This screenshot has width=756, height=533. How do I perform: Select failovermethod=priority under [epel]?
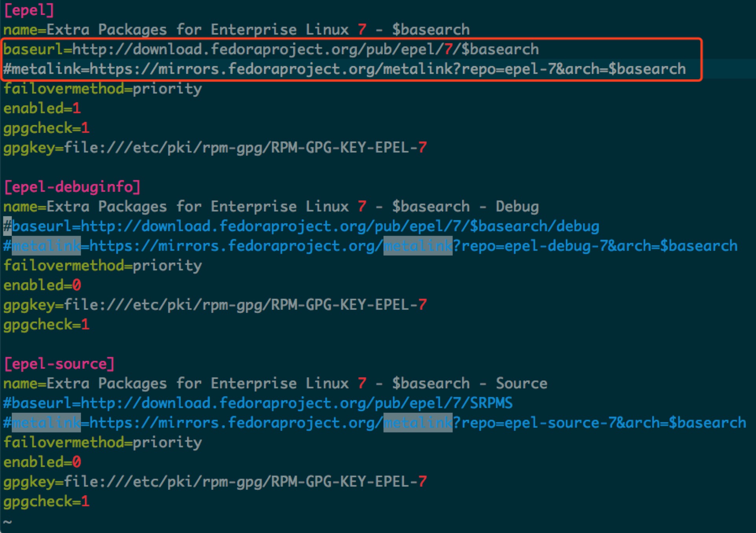tap(102, 88)
